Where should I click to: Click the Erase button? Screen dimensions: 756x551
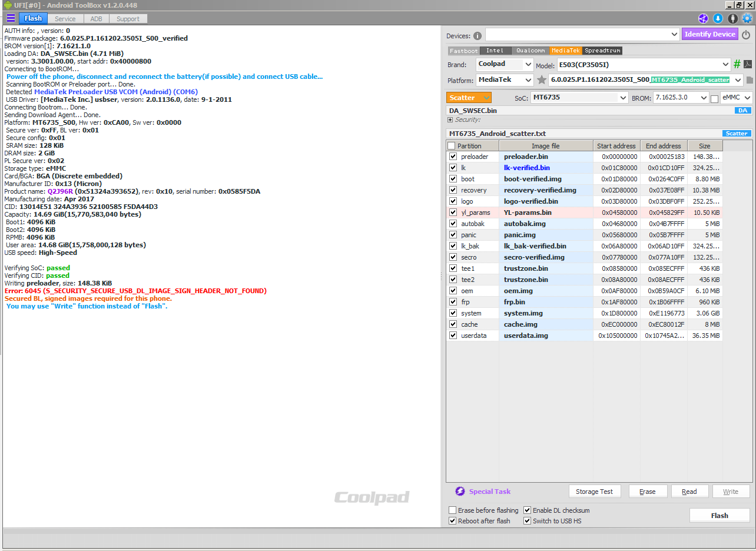point(648,492)
